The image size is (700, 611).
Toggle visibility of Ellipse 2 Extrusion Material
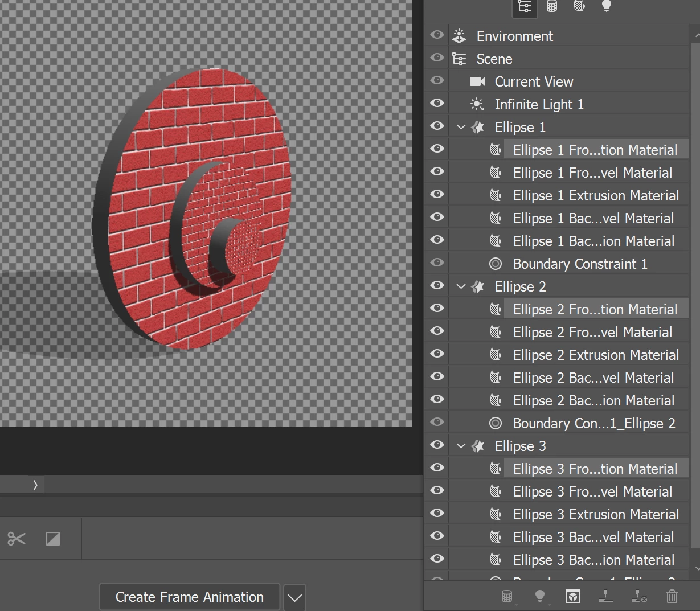(437, 354)
